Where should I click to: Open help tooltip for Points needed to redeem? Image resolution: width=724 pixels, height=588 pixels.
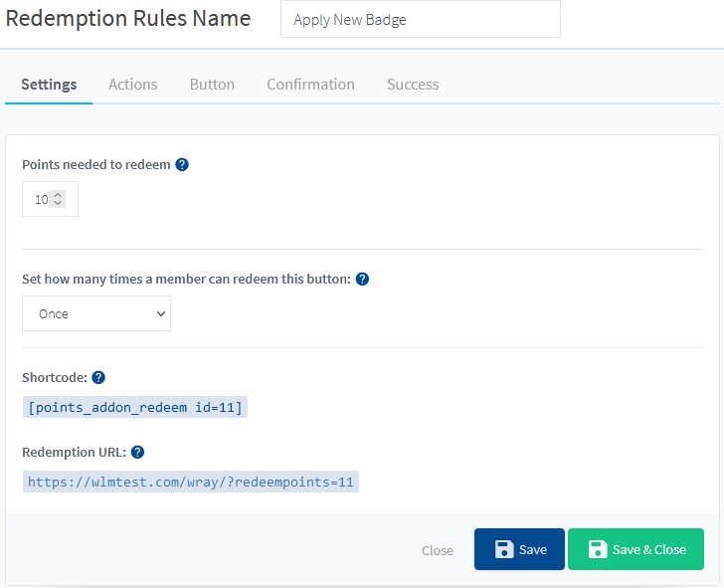pyautogui.click(x=182, y=164)
